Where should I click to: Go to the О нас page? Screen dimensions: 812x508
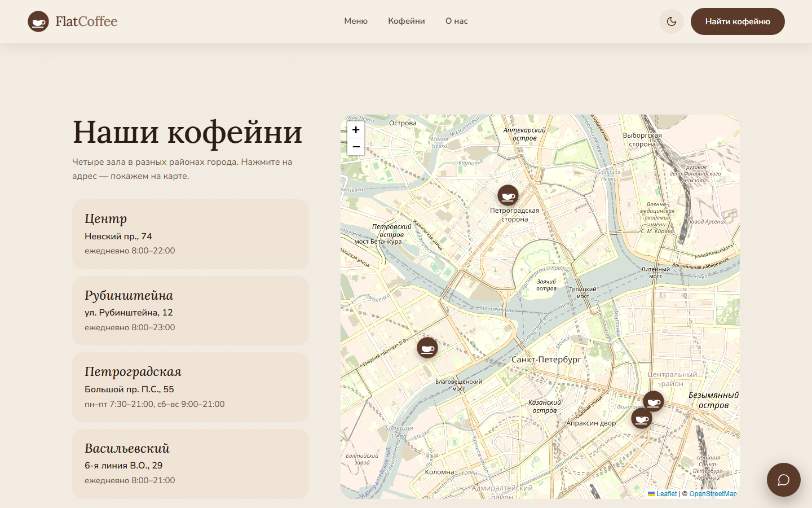click(x=457, y=21)
